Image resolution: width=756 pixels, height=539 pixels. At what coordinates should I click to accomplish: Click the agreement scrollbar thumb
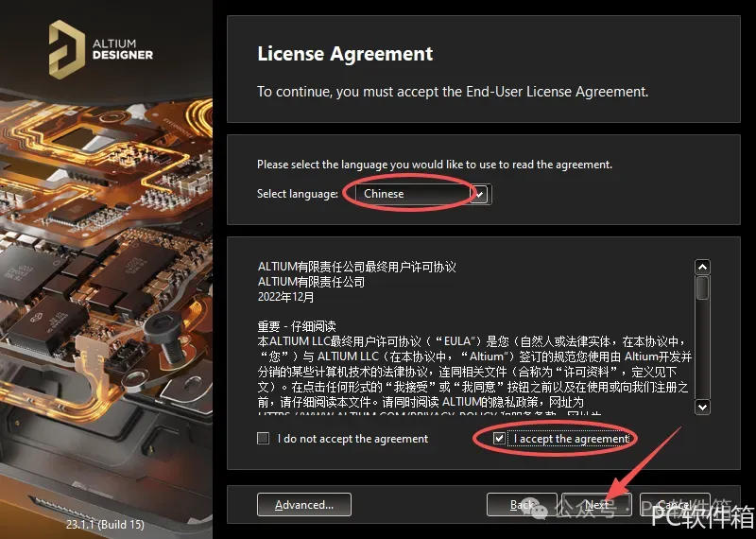click(702, 287)
